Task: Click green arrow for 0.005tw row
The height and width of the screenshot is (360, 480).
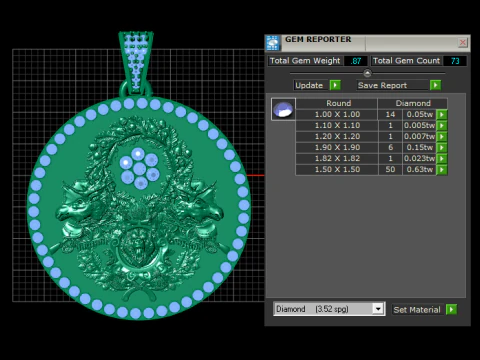Action: [442, 126]
